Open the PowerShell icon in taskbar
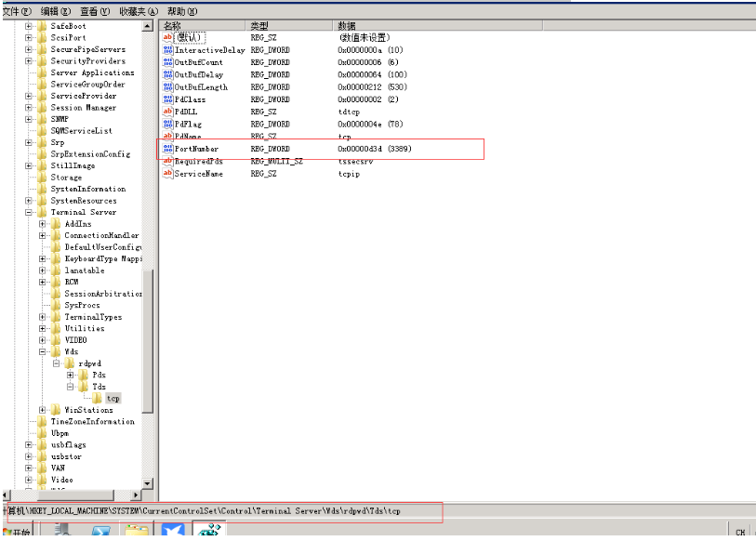This screenshot has height=541, width=756. (x=100, y=532)
